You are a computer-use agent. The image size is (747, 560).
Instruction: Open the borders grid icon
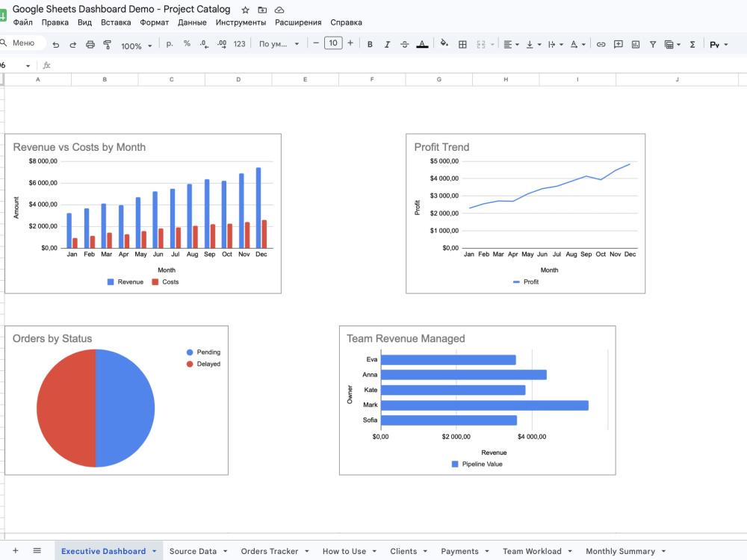tap(462, 44)
